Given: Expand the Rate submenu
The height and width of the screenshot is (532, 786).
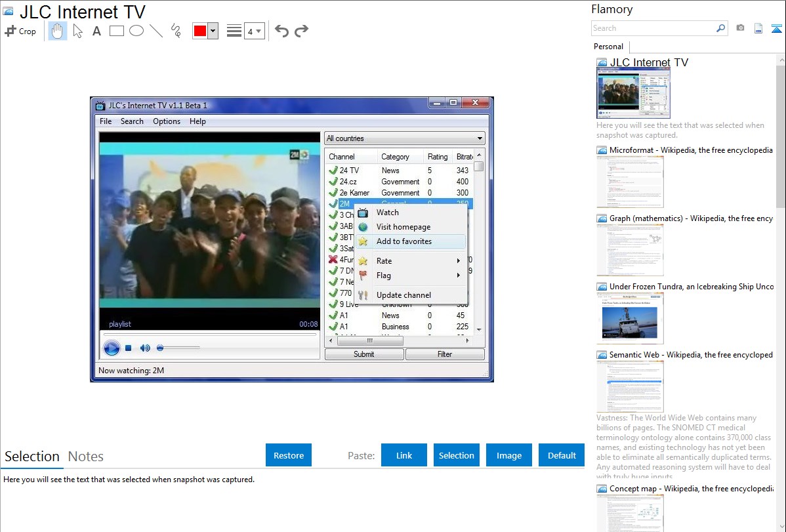Looking at the screenshot, I should (411, 260).
